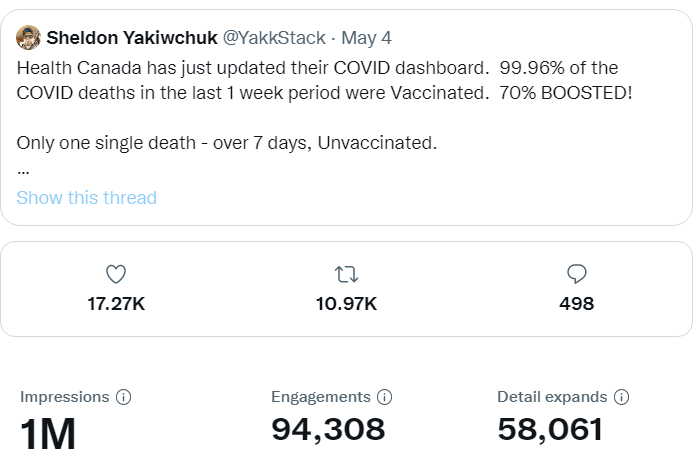This screenshot has height=466, width=700.
Task: Click info icon next to Impressions
Action: [124, 397]
